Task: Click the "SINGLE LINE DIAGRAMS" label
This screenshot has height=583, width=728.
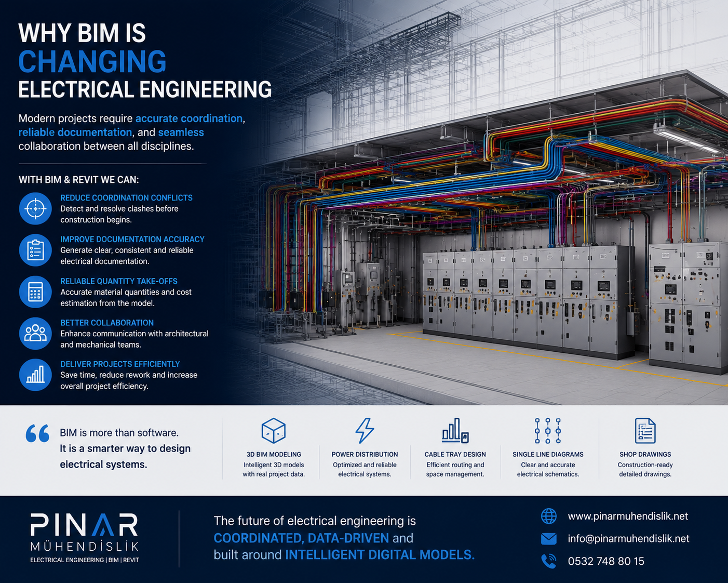Action: (x=548, y=454)
